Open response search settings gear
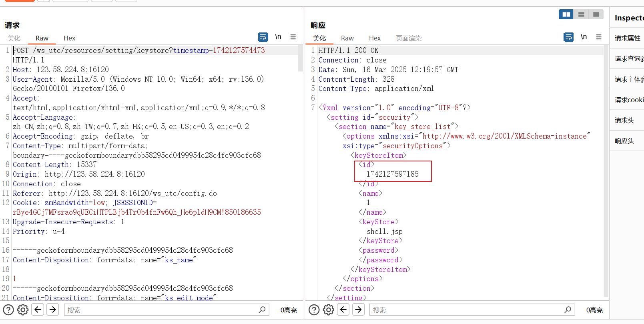Image resolution: width=644 pixels, height=324 pixels. [x=329, y=310]
